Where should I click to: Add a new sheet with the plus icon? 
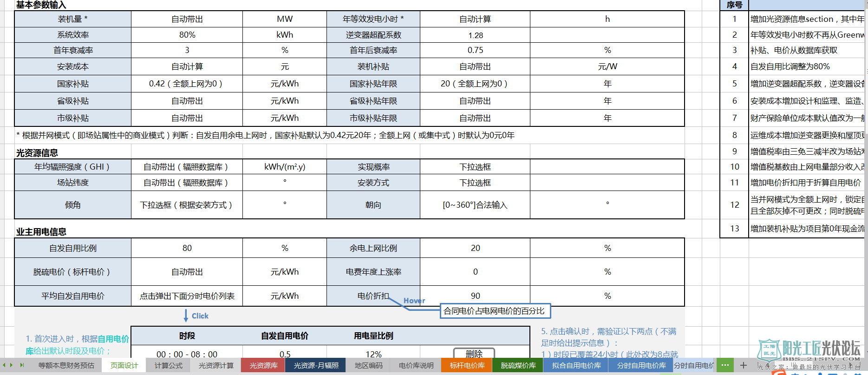pyautogui.click(x=744, y=365)
